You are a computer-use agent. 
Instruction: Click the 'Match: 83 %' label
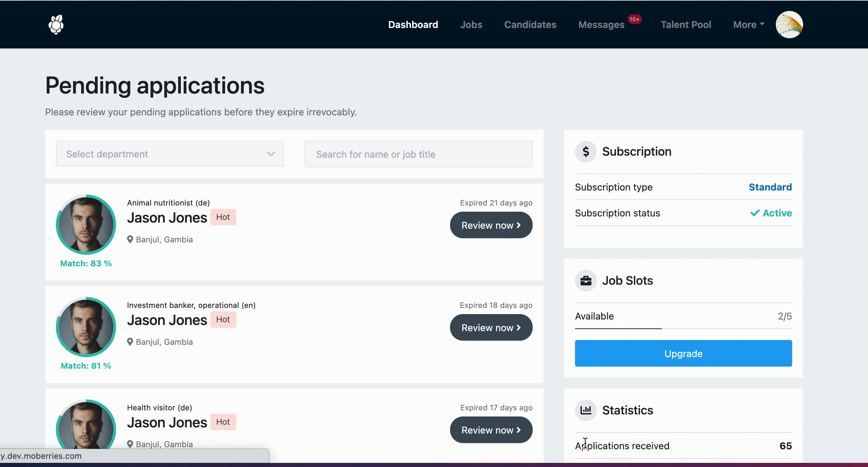tap(86, 263)
